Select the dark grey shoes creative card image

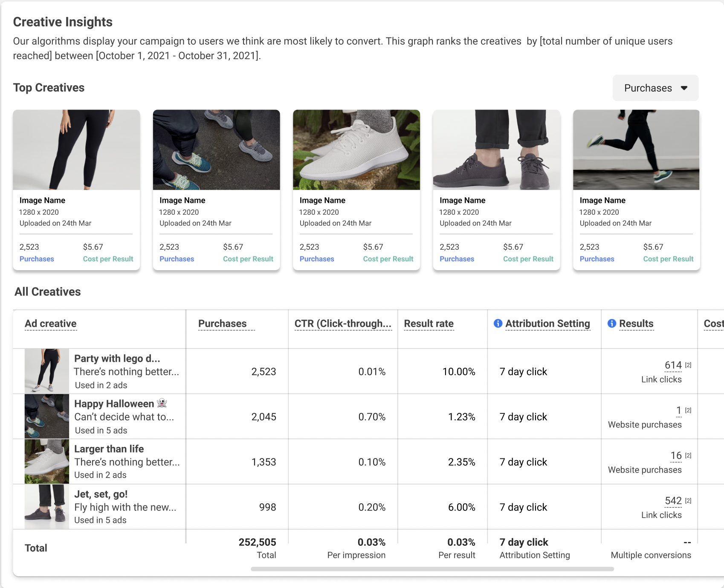(496, 150)
